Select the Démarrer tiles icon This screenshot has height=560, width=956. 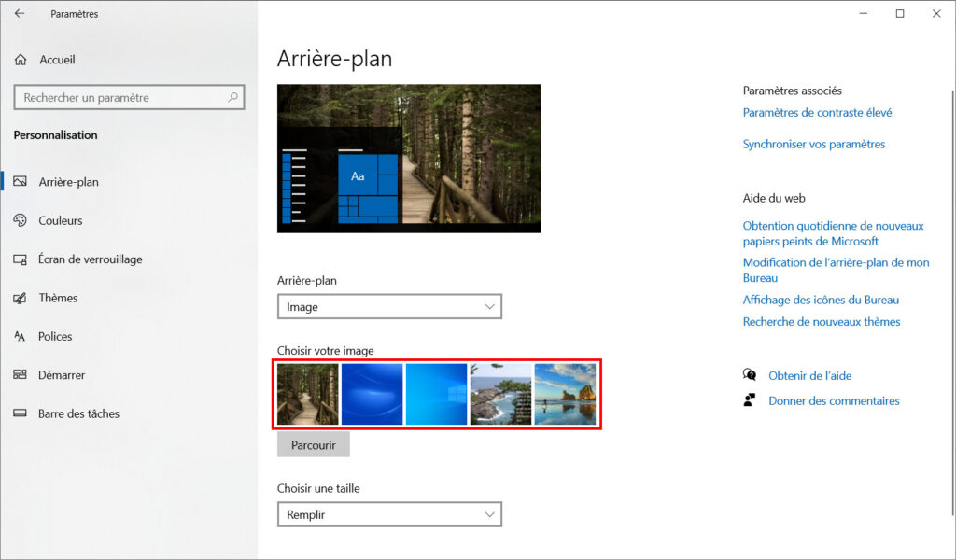(x=21, y=375)
